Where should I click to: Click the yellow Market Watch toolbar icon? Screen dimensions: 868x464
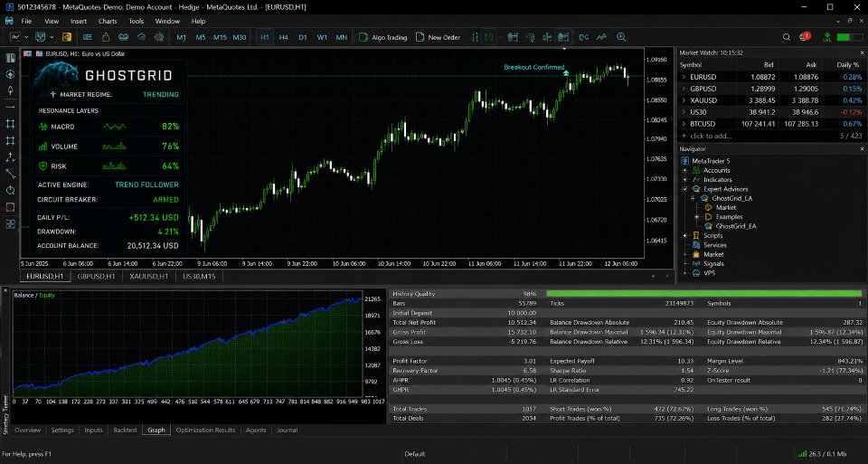click(x=67, y=37)
